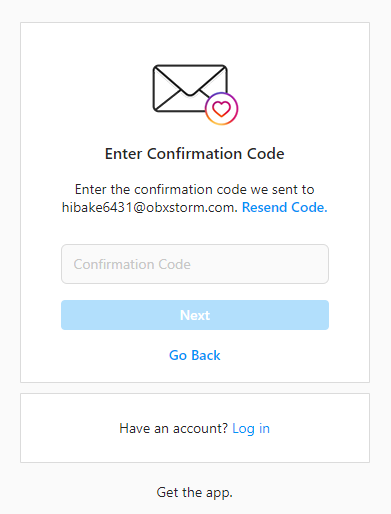391x514 pixels.
Task: Click the 'Enter the confirmation code we sent to' text
Action: pyautogui.click(x=195, y=189)
